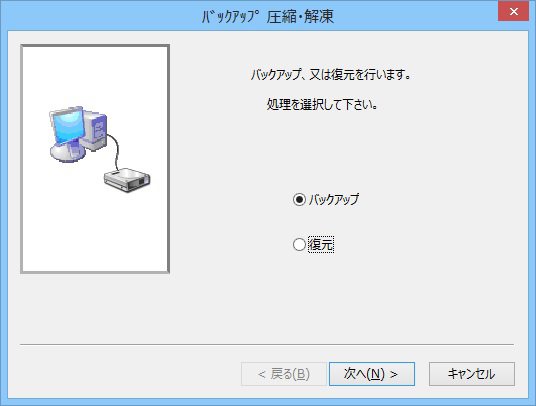
Task: Click the バックアップ、又は復元を行います。 message text
Action: pos(331,74)
